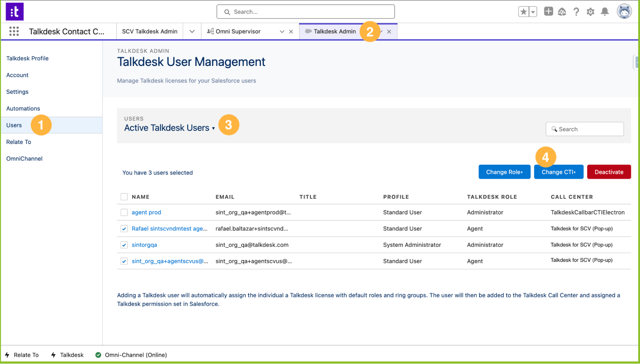The width and height of the screenshot is (640, 364).
Task: Open Automations in the sidebar
Action: tap(23, 109)
